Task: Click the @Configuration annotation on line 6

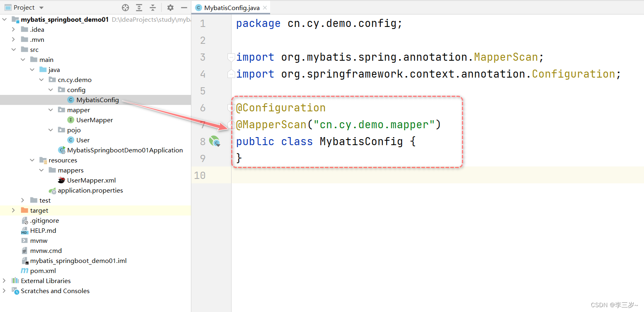Action: 281,108
